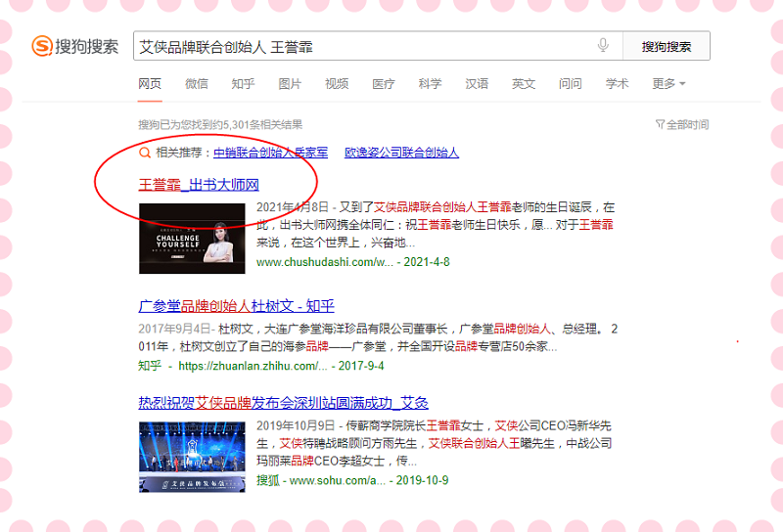Viewport: 783px width, 532px height.
Task: Go to the 学术 tab
Action: [x=617, y=84]
